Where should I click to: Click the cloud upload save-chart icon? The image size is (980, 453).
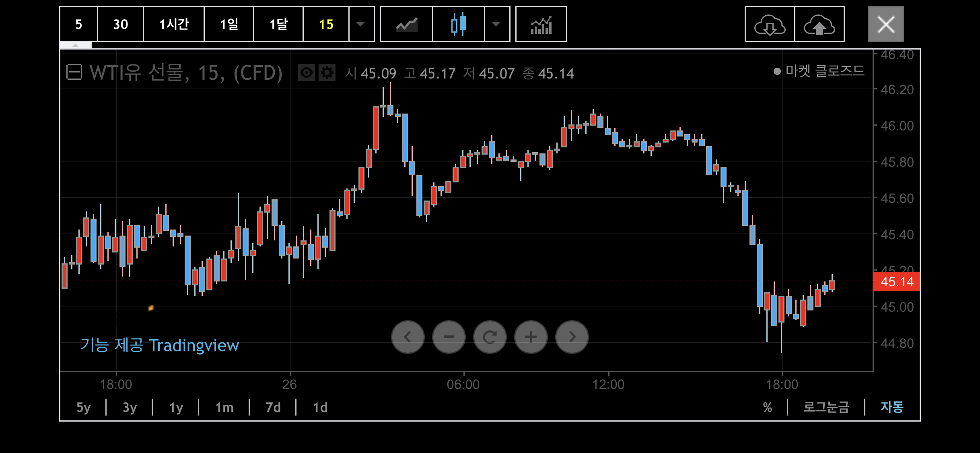pyautogui.click(x=819, y=24)
